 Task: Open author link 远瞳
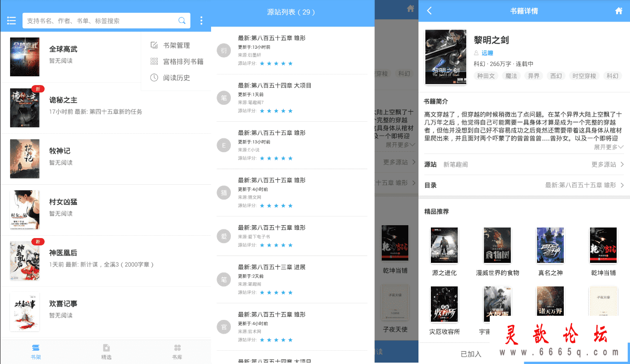tap(487, 53)
